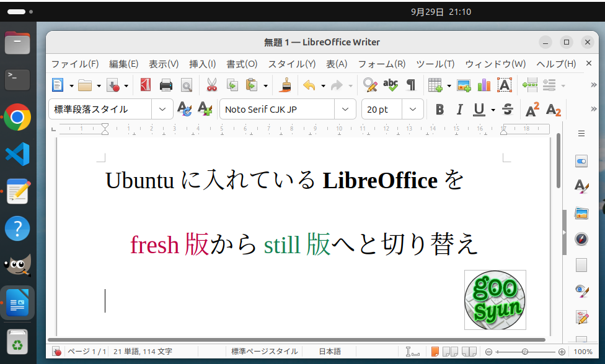Toggle Italic formatting
This screenshot has height=364, width=605.
tap(459, 110)
